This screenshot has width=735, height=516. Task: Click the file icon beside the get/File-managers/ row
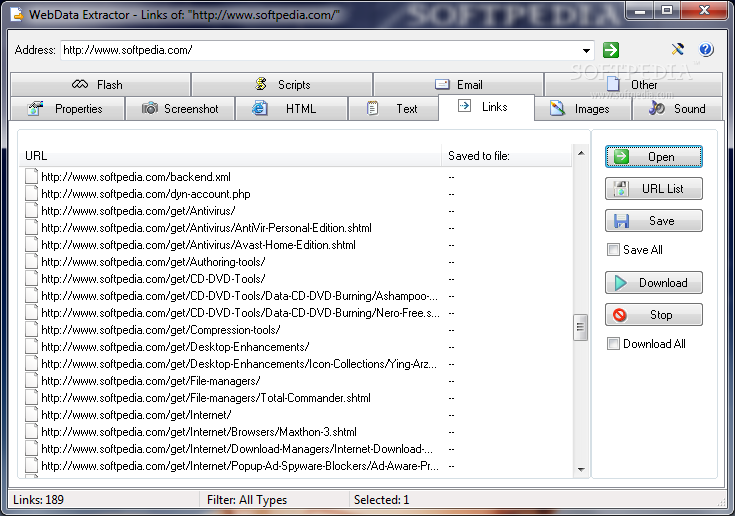31,381
